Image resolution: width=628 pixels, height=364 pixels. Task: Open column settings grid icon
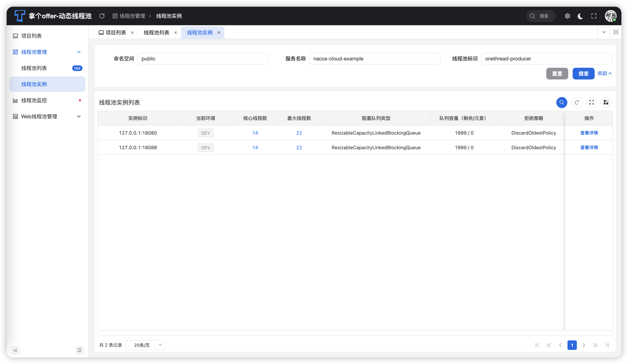coord(606,102)
